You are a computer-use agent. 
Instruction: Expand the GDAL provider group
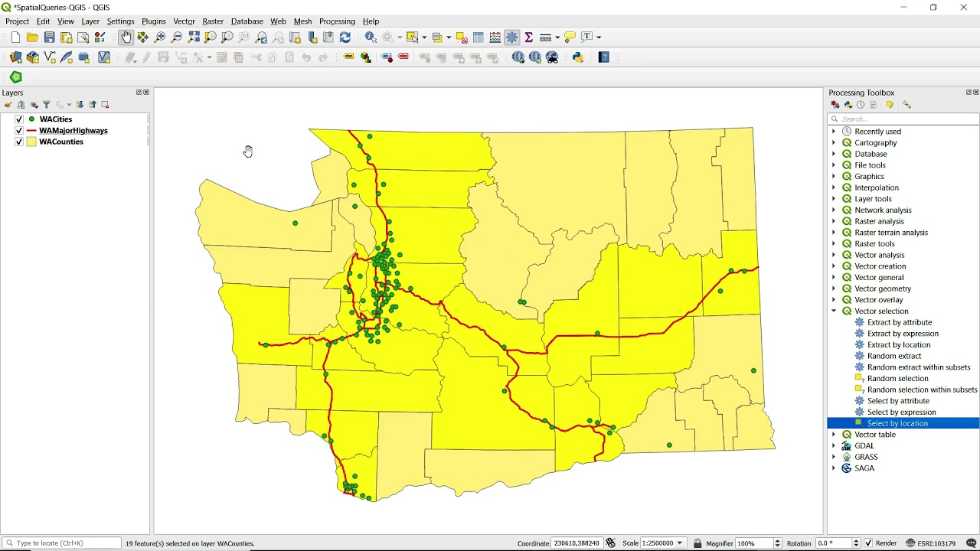(834, 445)
